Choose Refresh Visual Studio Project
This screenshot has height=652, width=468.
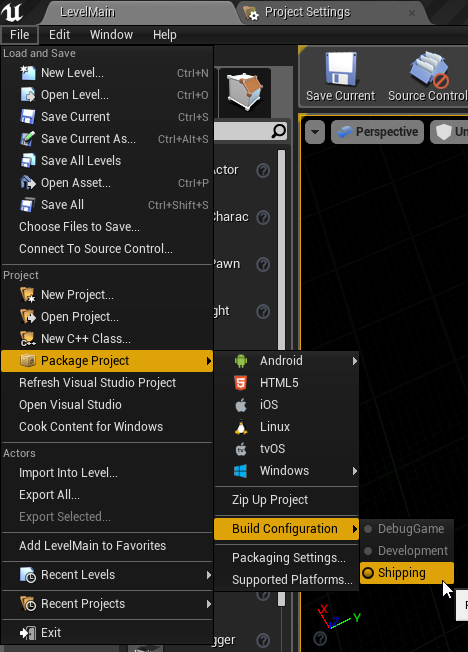pos(107,383)
